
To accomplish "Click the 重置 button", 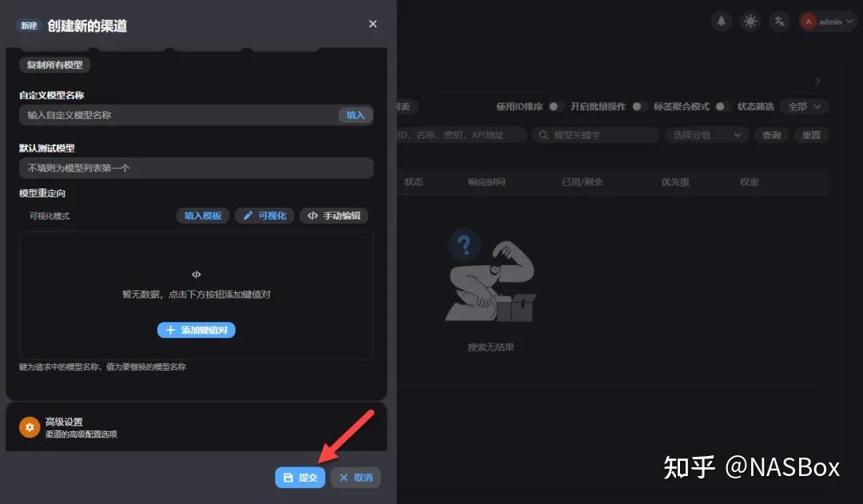I will pyautogui.click(x=811, y=135).
